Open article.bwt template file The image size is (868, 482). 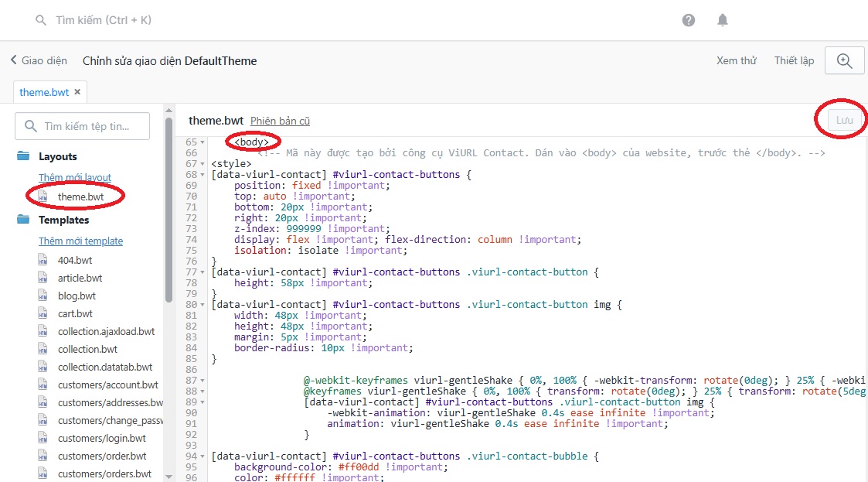point(80,278)
